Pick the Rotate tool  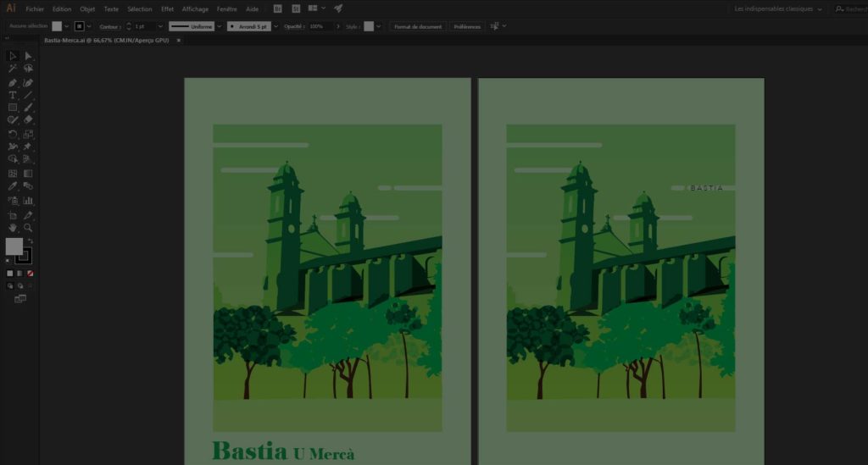(x=13, y=134)
